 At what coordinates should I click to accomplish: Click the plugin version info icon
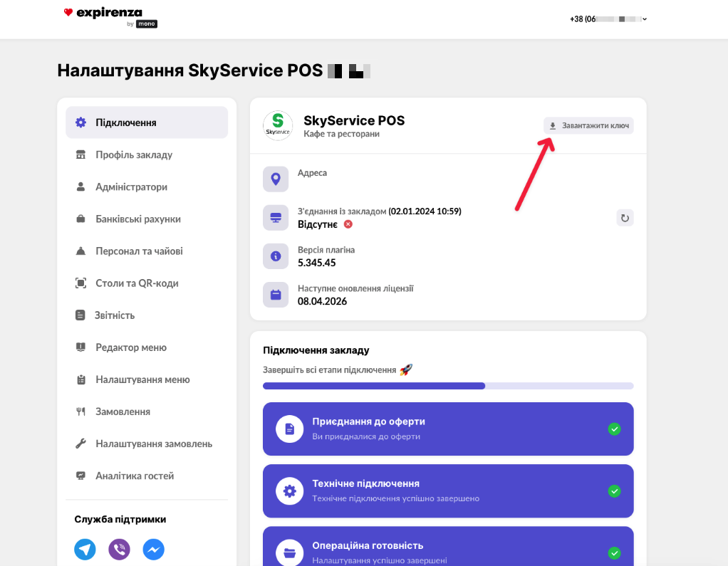click(x=276, y=256)
